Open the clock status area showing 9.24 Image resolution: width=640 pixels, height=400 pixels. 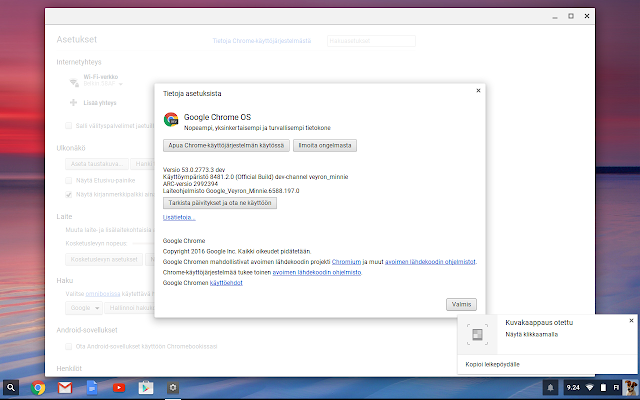(573, 387)
